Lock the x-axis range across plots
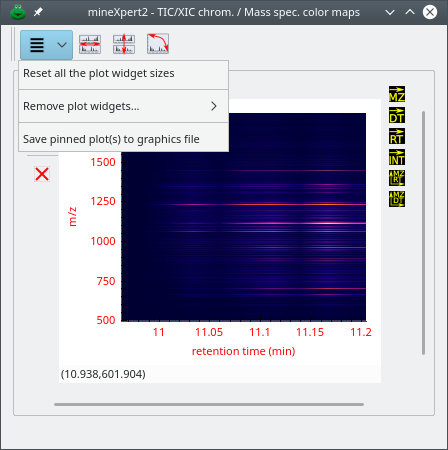 tap(90, 44)
